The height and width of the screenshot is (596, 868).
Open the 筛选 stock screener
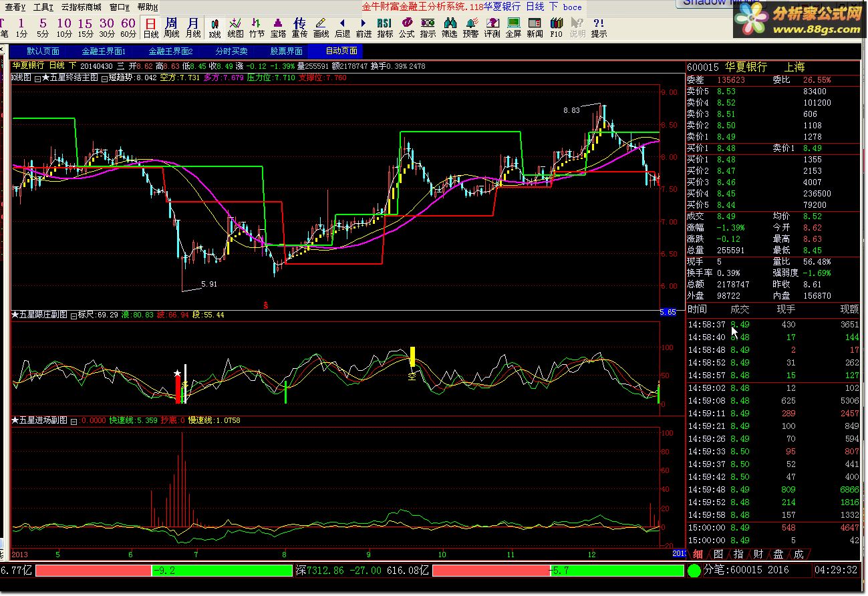pos(449,27)
